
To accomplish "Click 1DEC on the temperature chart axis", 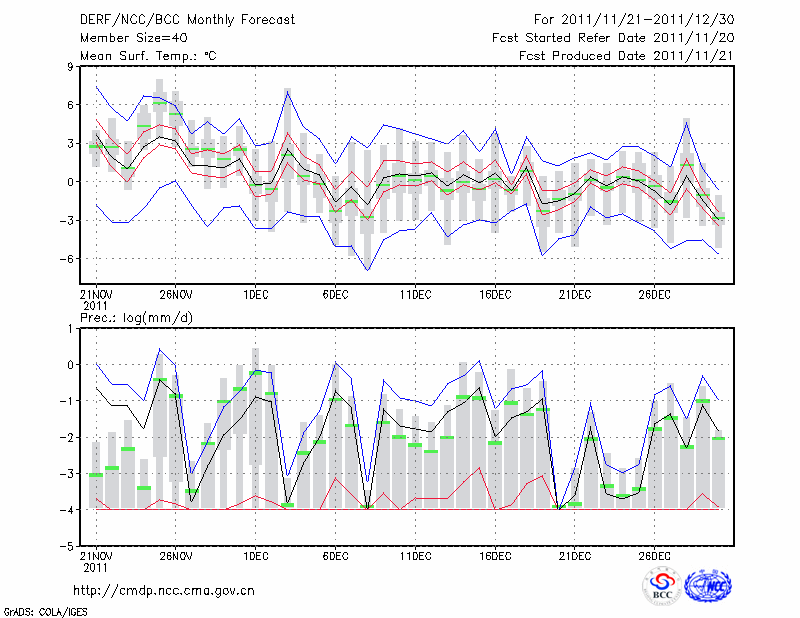I will [x=255, y=295].
